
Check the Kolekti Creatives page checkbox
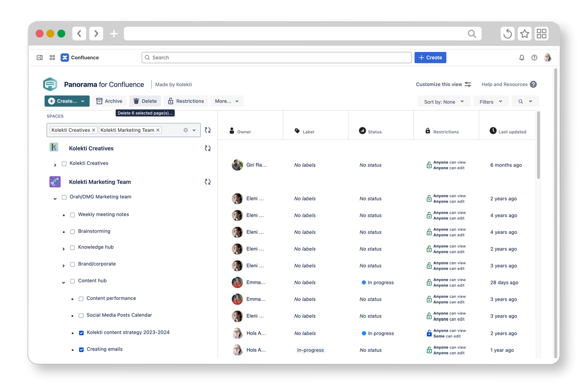64,164
